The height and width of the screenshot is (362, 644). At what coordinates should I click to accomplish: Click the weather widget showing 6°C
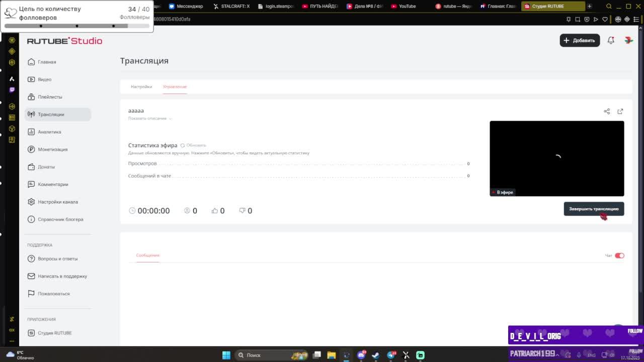pyautogui.click(x=20, y=355)
